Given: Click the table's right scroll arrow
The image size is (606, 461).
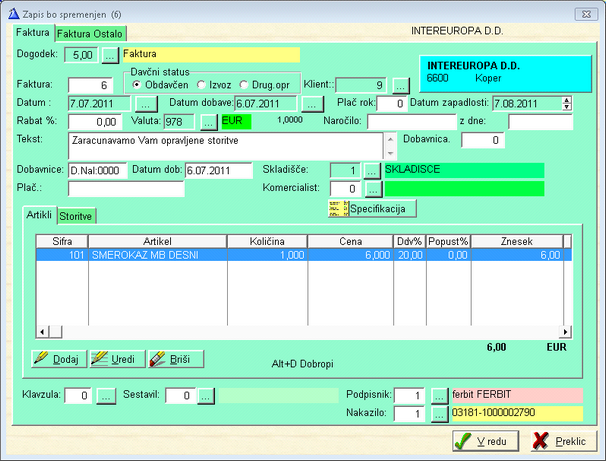Looking at the screenshot, I should coord(565,332).
